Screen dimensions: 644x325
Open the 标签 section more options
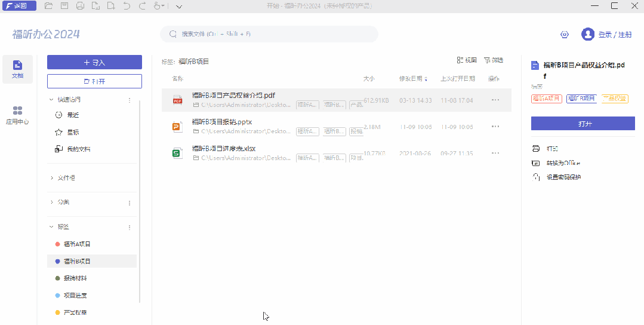click(130, 227)
